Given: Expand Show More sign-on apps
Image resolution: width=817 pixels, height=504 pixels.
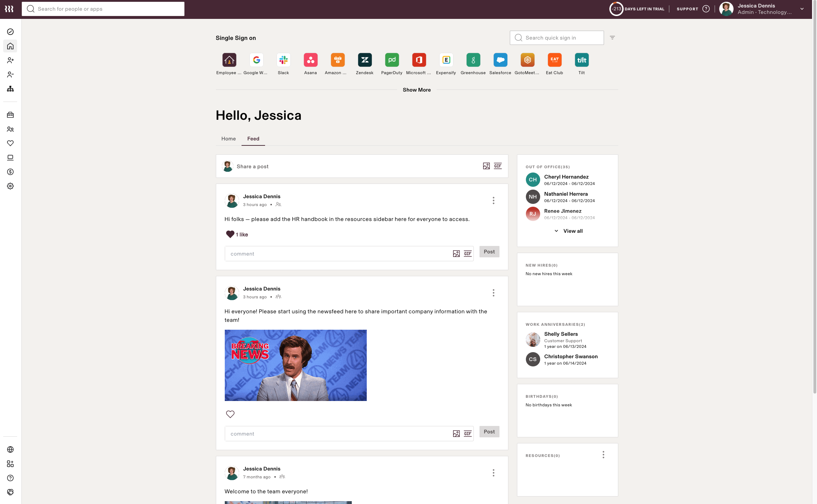Looking at the screenshot, I should click(417, 90).
